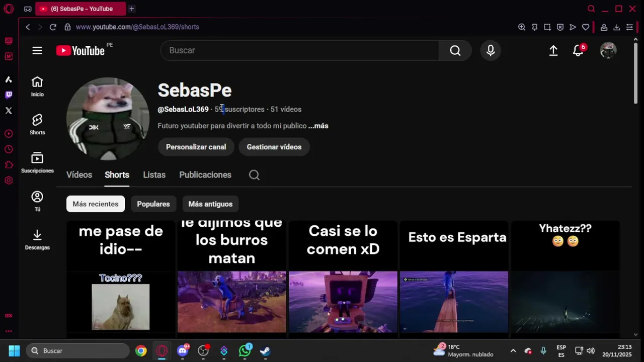Open the Tú section in sidebar
The image size is (644, 362).
[x=37, y=201]
